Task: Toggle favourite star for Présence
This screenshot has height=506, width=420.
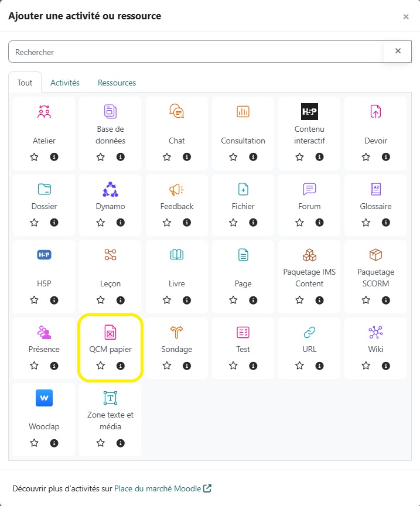Action: click(34, 365)
